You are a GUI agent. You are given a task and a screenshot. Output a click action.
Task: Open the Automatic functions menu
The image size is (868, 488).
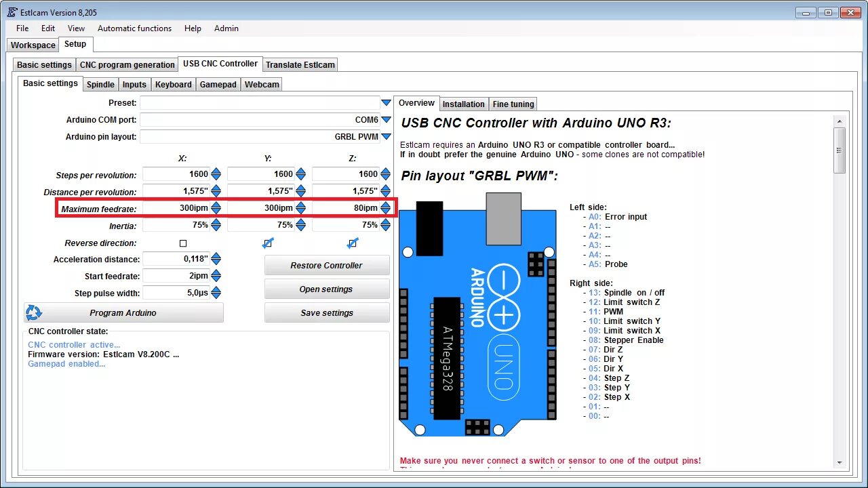(134, 28)
